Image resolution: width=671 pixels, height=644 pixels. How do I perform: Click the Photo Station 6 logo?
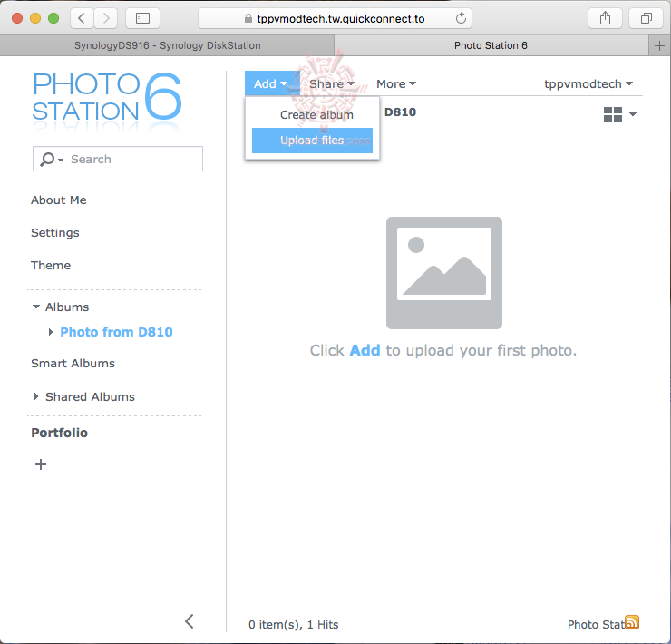tap(107, 100)
